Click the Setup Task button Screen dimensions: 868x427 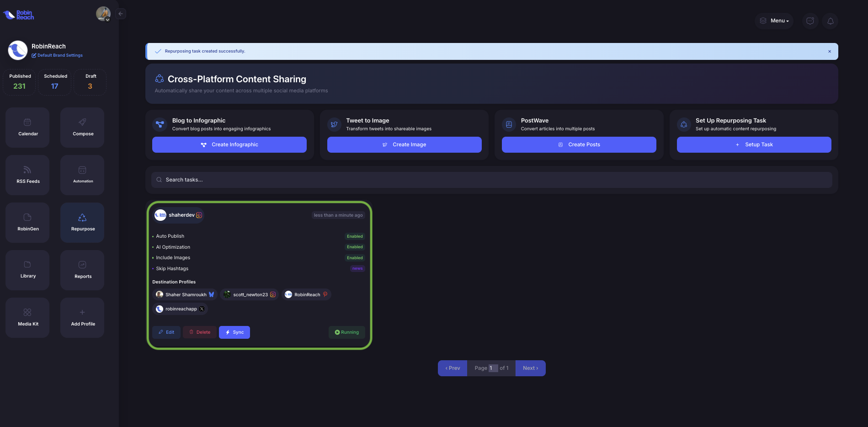(754, 144)
